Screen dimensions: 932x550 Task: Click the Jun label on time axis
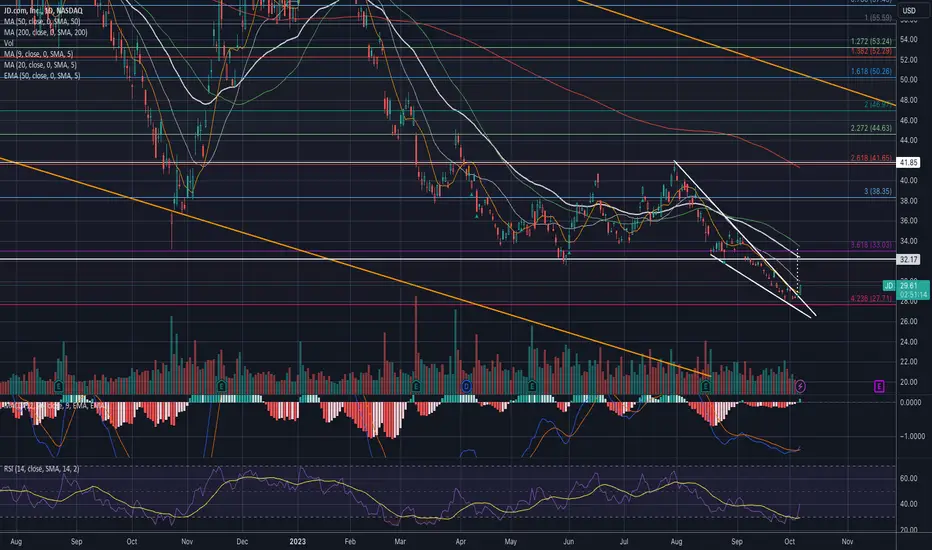[x=568, y=542]
